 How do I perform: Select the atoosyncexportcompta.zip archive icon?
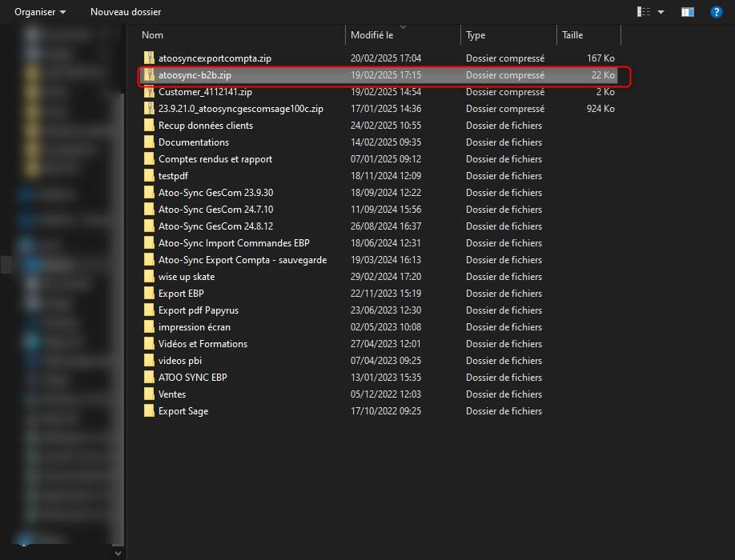click(149, 58)
